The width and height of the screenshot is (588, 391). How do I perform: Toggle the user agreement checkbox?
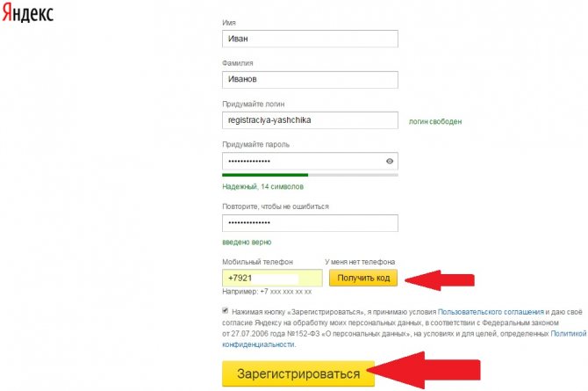[x=225, y=311]
